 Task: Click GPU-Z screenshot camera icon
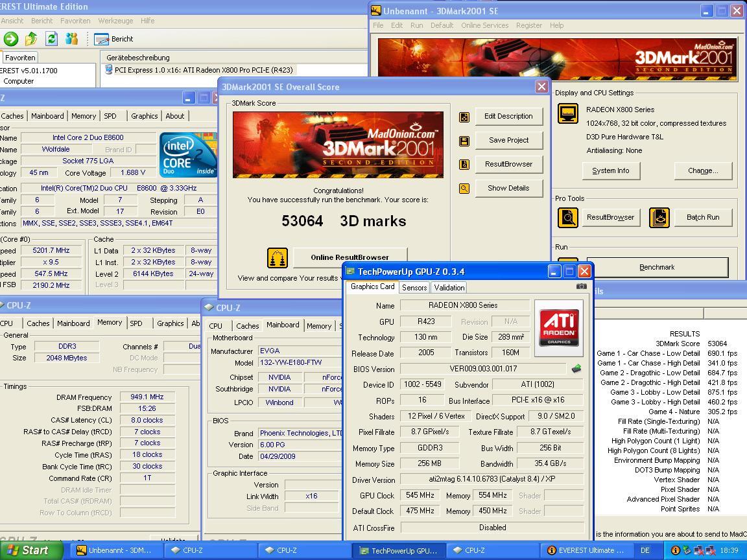pos(582,286)
